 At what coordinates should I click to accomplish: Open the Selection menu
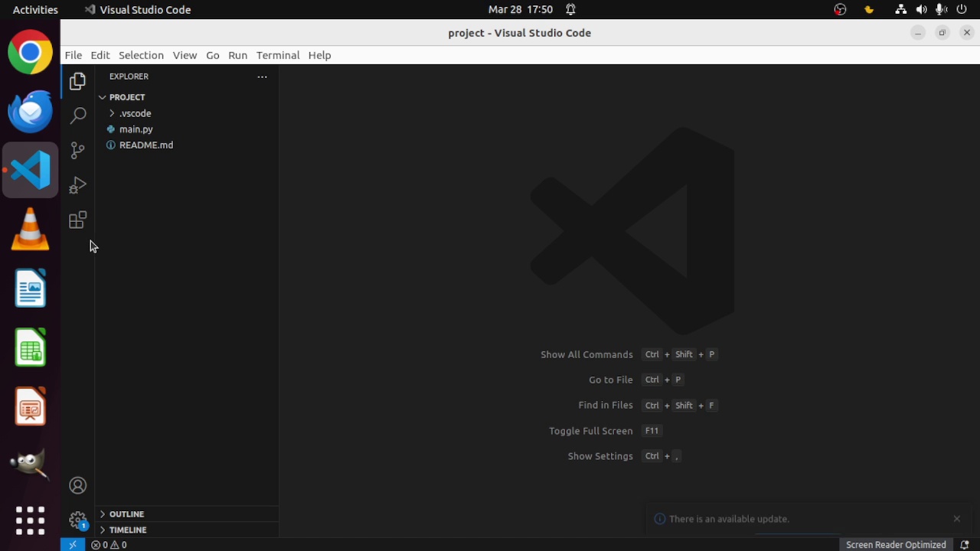pyautogui.click(x=141, y=55)
